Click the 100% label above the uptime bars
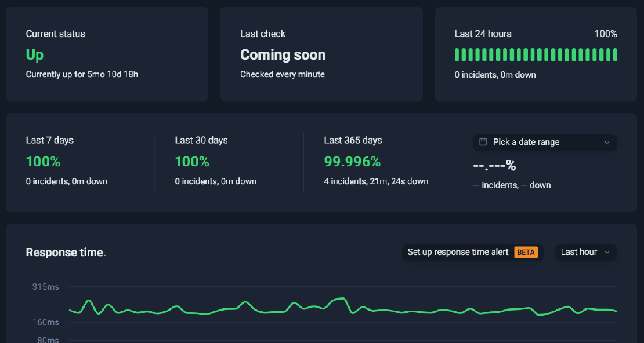 (606, 34)
